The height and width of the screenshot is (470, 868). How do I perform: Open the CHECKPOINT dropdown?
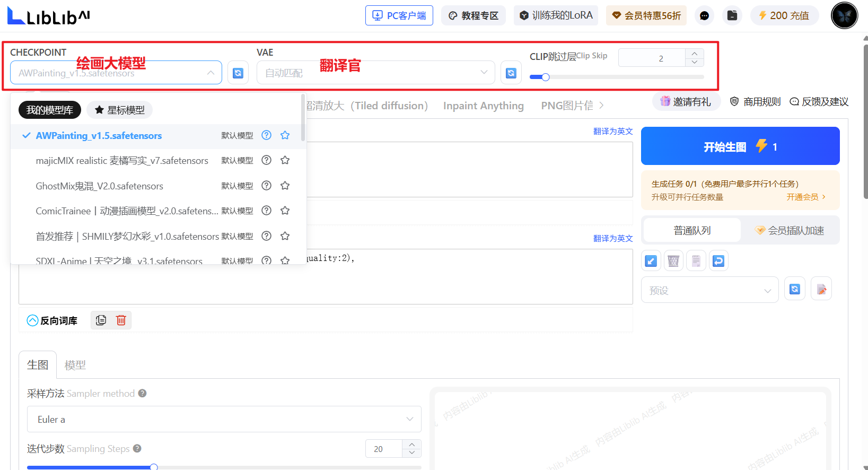pyautogui.click(x=116, y=73)
